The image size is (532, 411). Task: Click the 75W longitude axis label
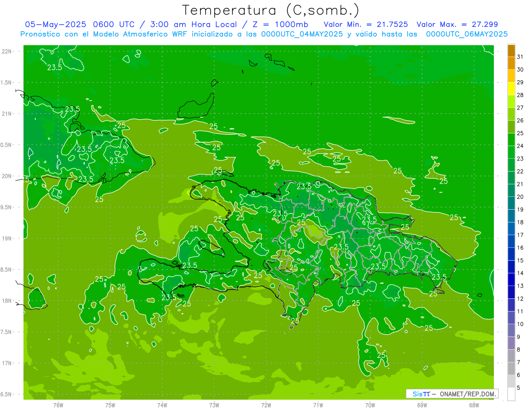click(110, 405)
